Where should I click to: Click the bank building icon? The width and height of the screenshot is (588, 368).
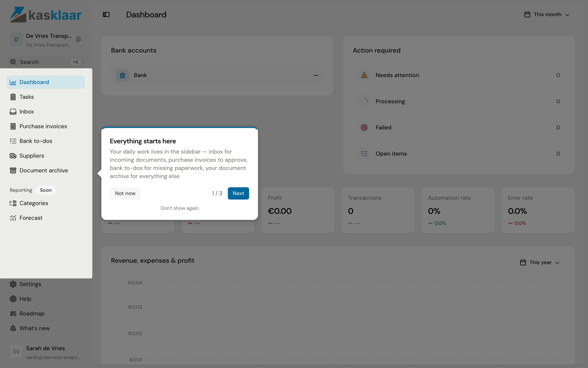122,75
